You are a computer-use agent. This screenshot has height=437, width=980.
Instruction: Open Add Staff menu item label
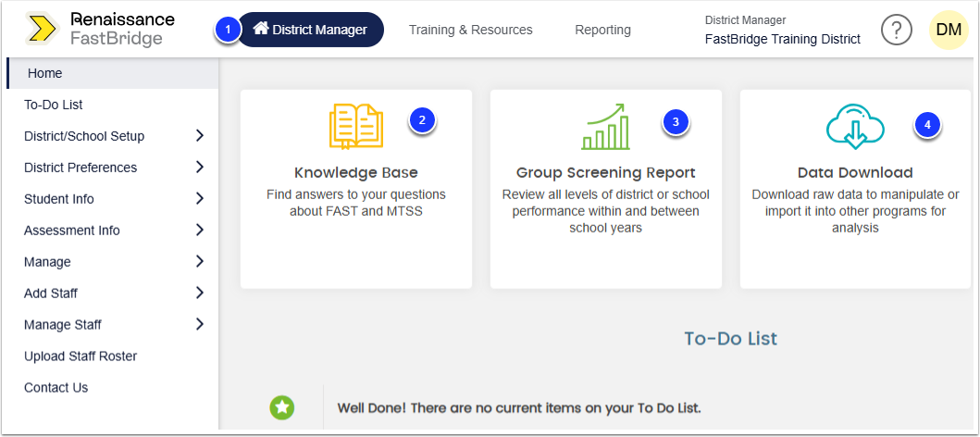pos(51,293)
